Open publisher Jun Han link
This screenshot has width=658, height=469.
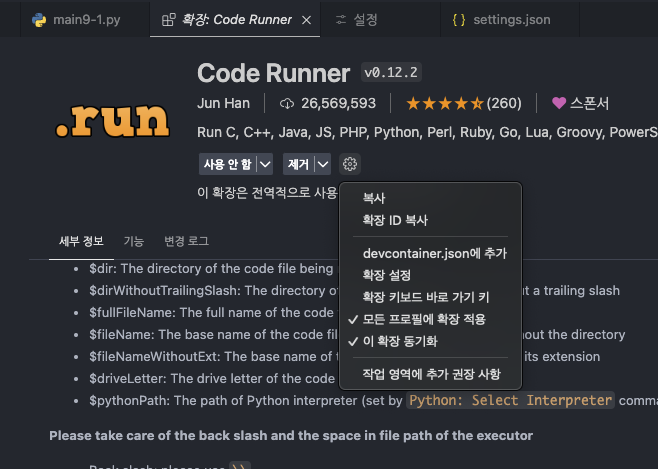point(224,103)
